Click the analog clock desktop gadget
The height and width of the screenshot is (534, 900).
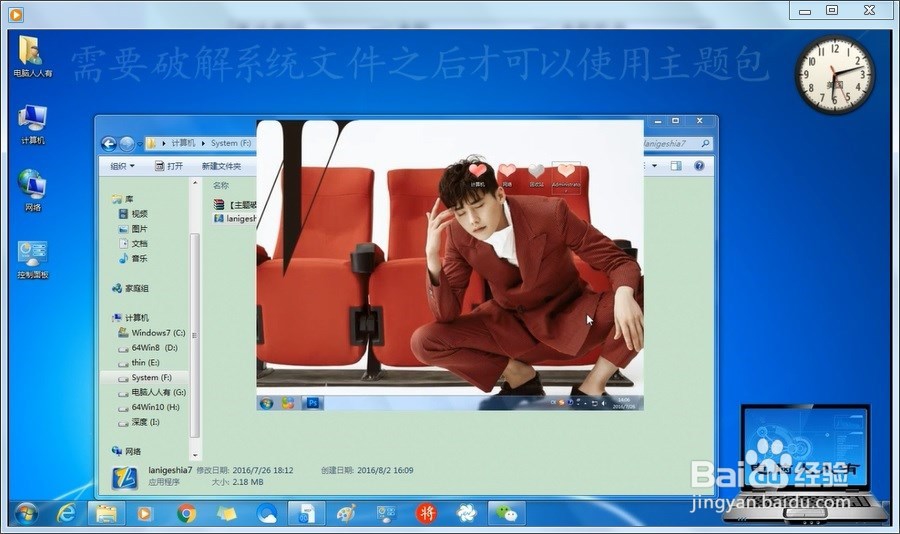coord(835,75)
